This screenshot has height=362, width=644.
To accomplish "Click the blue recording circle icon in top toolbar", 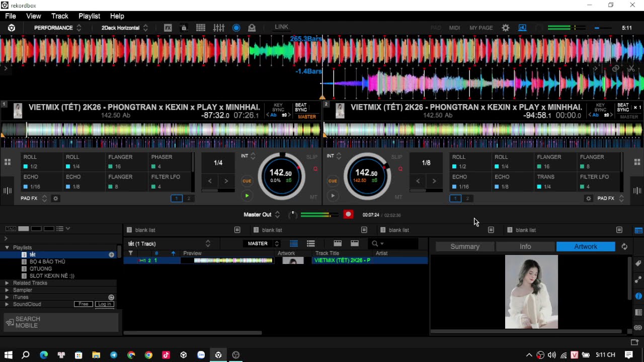I will tap(236, 28).
